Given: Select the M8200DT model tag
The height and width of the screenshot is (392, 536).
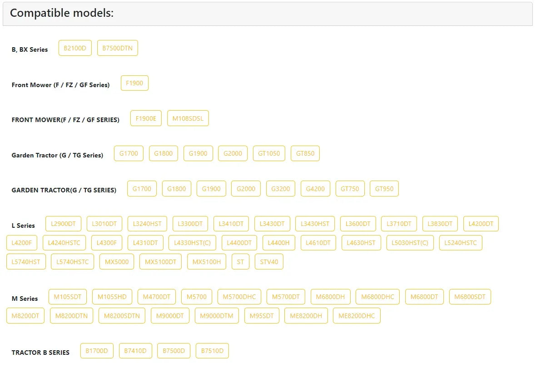Looking at the screenshot, I should (25, 316).
